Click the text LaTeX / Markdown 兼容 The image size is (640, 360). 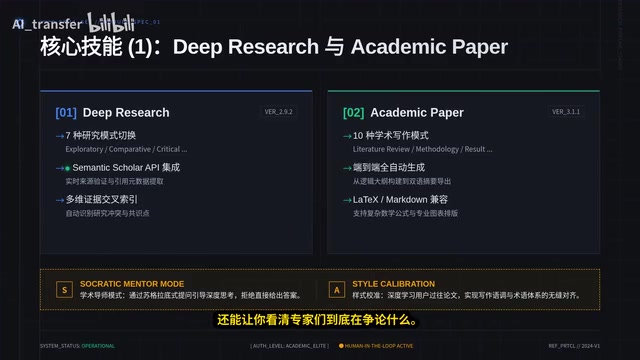(x=400, y=200)
